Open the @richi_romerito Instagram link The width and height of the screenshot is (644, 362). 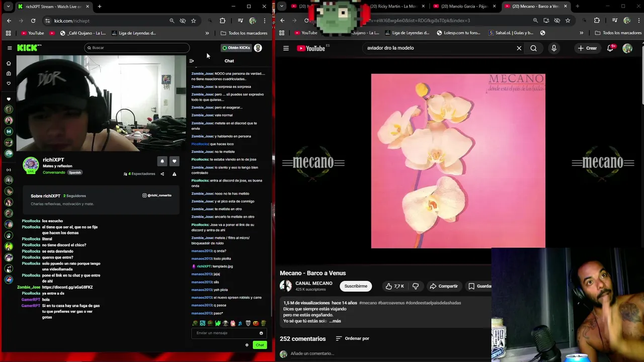157,195
